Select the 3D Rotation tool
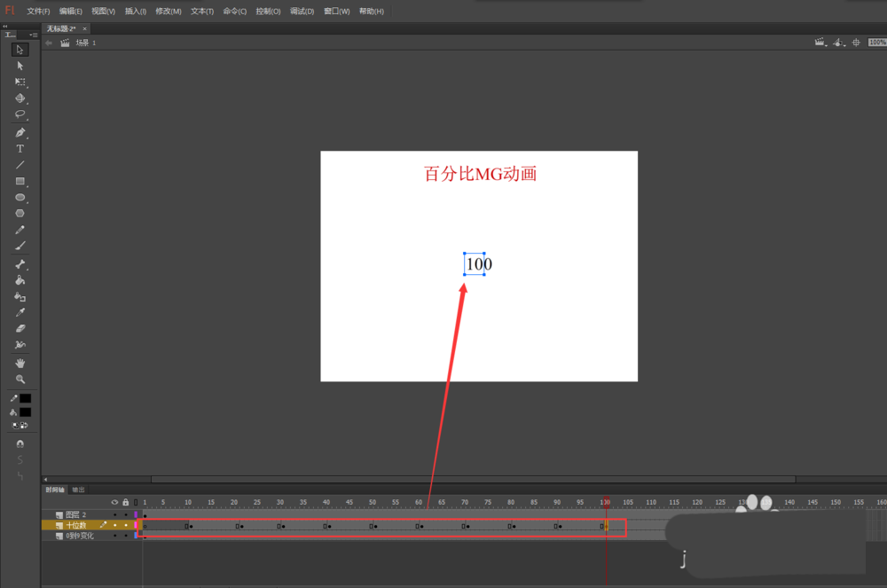 click(x=20, y=98)
